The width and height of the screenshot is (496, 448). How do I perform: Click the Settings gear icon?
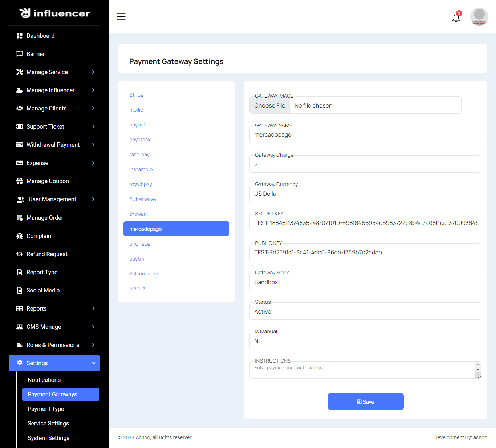[20, 363]
